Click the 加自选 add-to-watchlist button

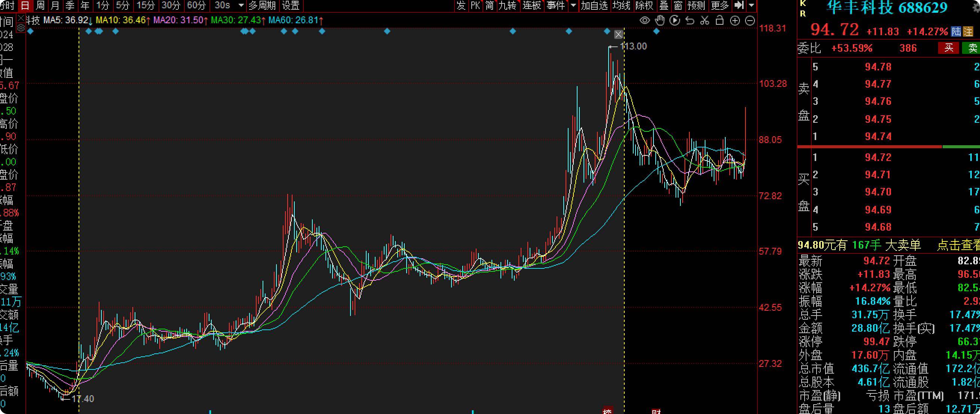[594, 5]
